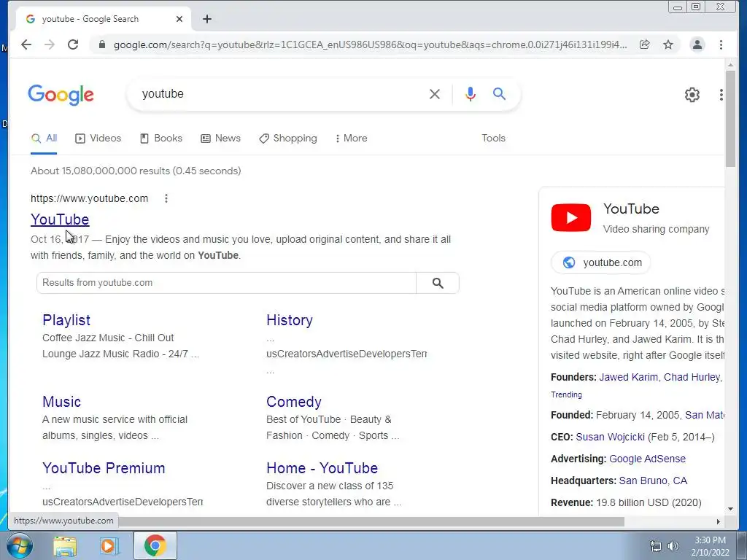Click the Google logo
Viewport: 747px width, 560px height.
point(61,95)
